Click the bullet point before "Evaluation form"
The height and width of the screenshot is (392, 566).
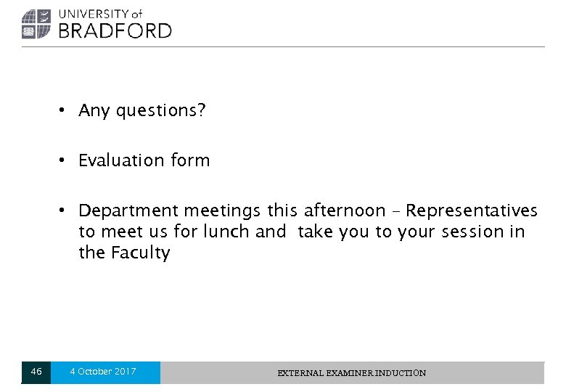(64, 160)
